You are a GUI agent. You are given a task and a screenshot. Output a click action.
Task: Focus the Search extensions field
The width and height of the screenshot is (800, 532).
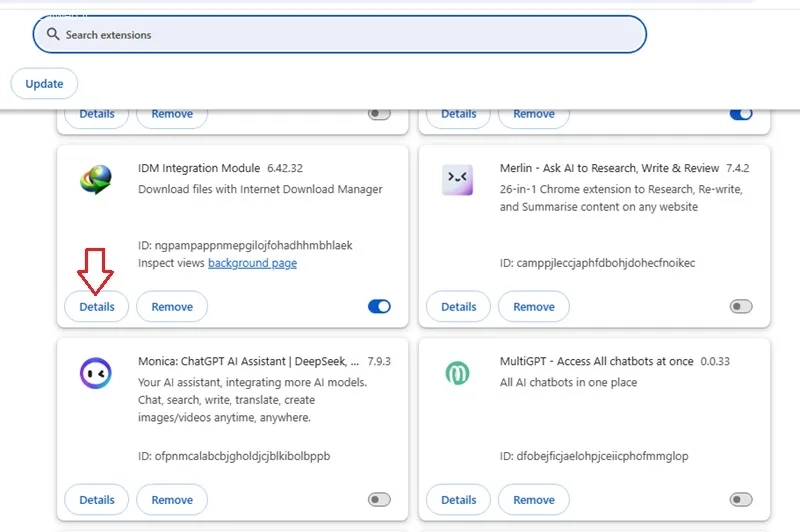pyautogui.click(x=340, y=34)
